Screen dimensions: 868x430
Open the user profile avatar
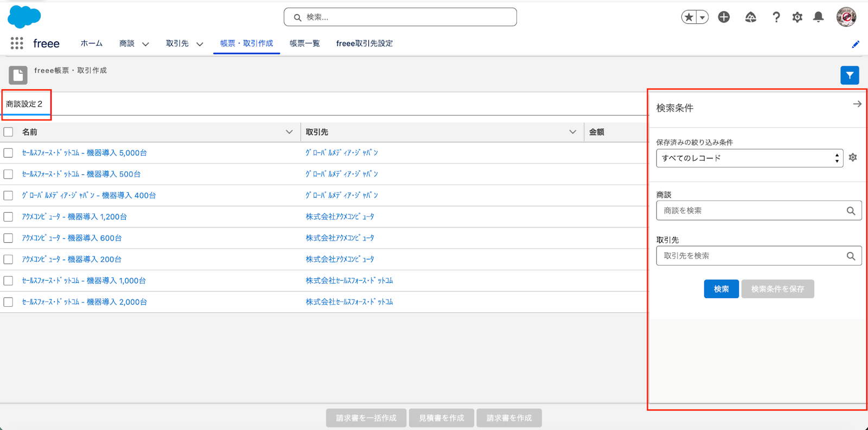(846, 17)
